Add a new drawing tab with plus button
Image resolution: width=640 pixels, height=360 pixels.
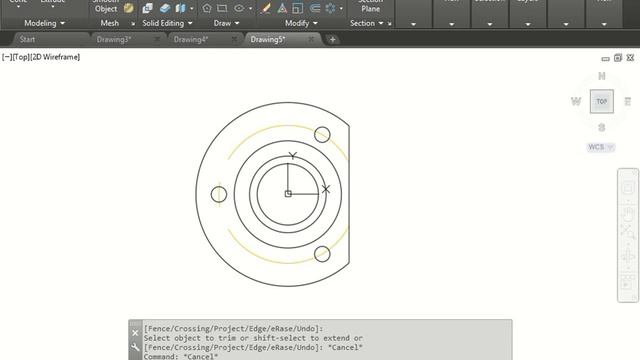[332, 40]
